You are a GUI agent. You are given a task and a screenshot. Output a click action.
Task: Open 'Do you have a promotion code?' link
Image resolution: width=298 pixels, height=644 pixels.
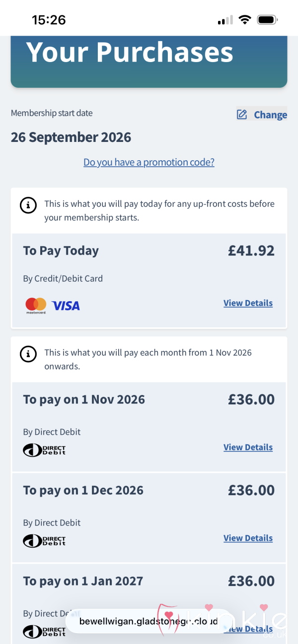(149, 162)
